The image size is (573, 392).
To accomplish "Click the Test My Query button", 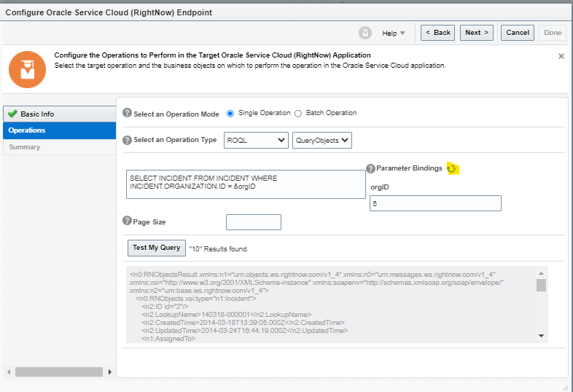I will pyautogui.click(x=156, y=248).
